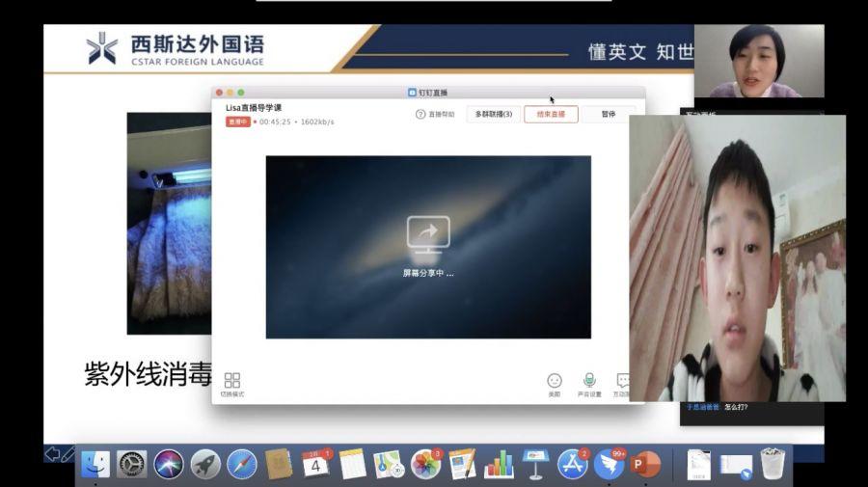Open PowerPoint in the Dock
This screenshot has height=487, width=868.
click(644, 464)
